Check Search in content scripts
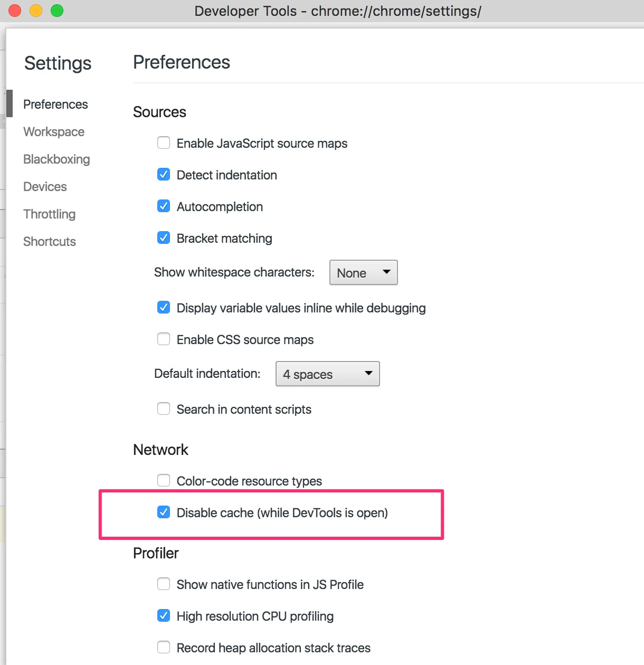This screenshot has height=665, width=644. pyautogui.click(x=164, y=409)
